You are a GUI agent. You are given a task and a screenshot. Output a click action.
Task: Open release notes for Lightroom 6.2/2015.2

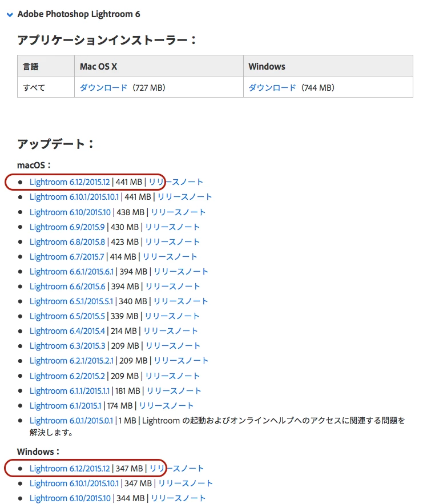(172, 376)
